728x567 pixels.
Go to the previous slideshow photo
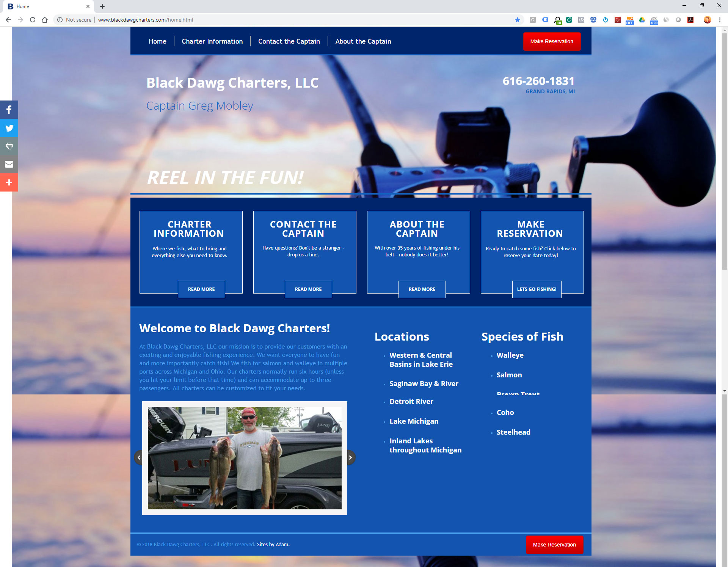click(x=139, y=457)
